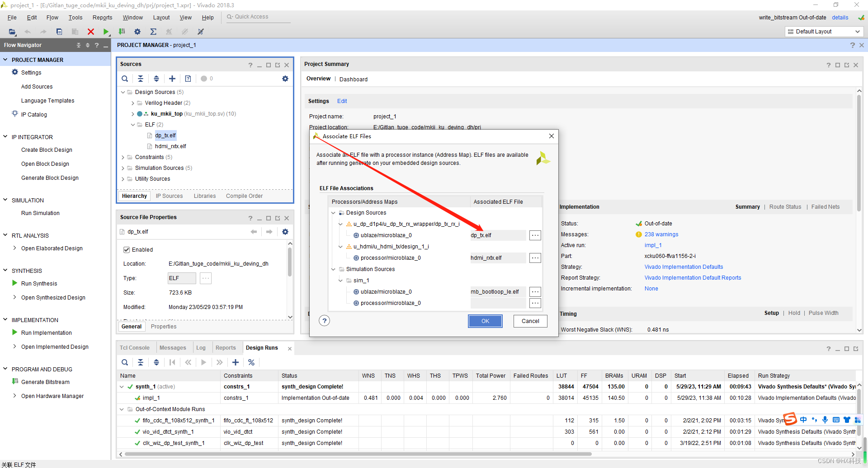Open the Tools menu
The height and width of the screenshot is (468, 868).
tap(75, 18)
